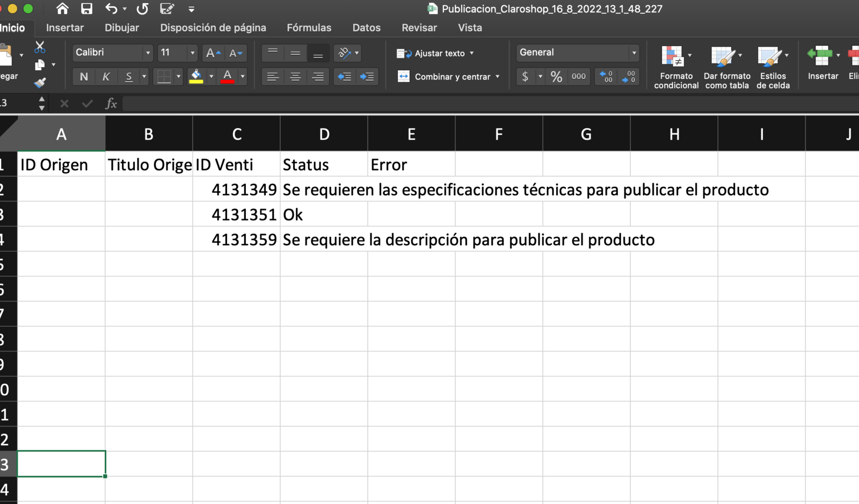Click Combinar y centrar button

(444, 77)
